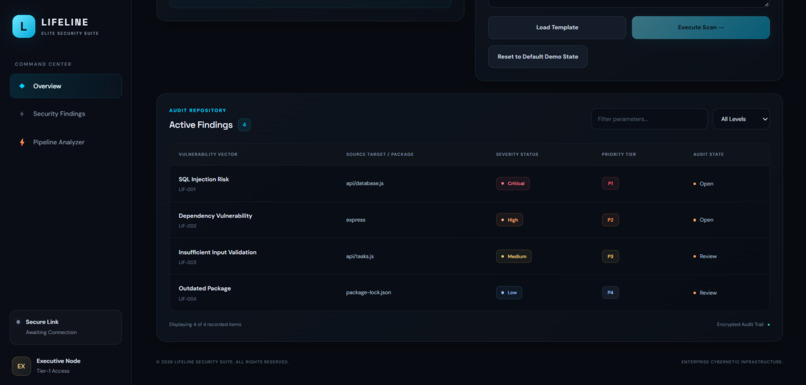This screenshot has width=806, height=385.
Task: Click package-lock.json source cell
Action: (x=368, y=292)
